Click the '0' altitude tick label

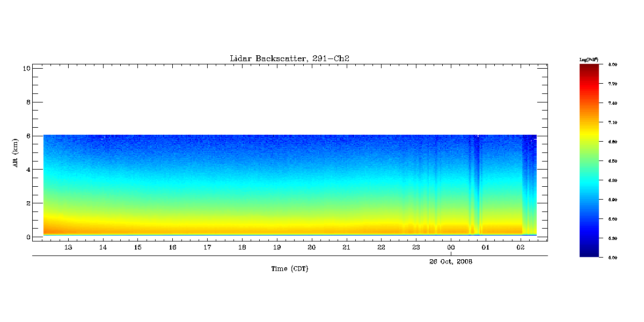click(x=27, y=237)
